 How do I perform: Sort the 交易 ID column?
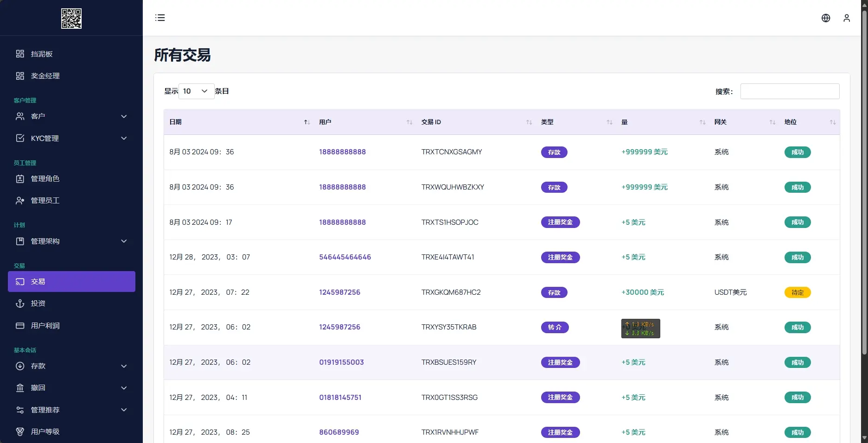point(529,122)
